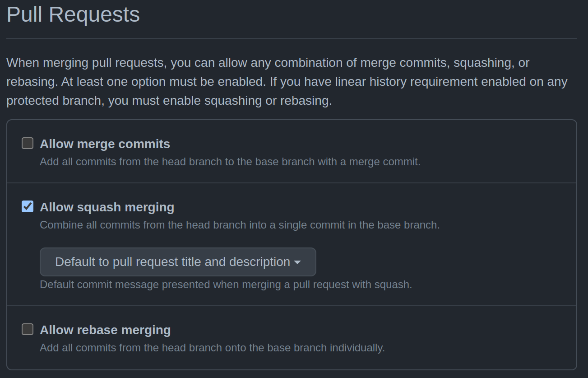Enable the Allow merge commits checkbox

tap(27, 143)
